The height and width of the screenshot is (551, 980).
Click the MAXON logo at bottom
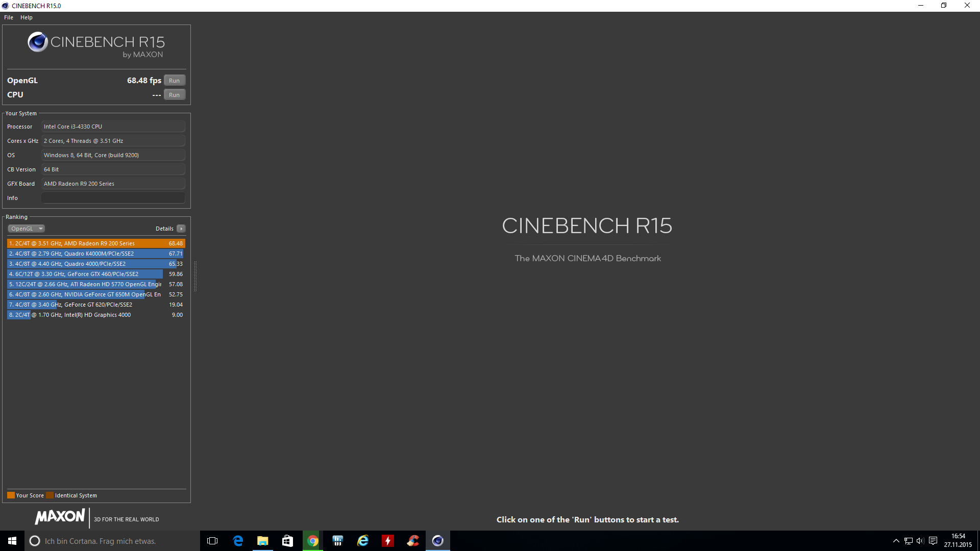[60, 517]
